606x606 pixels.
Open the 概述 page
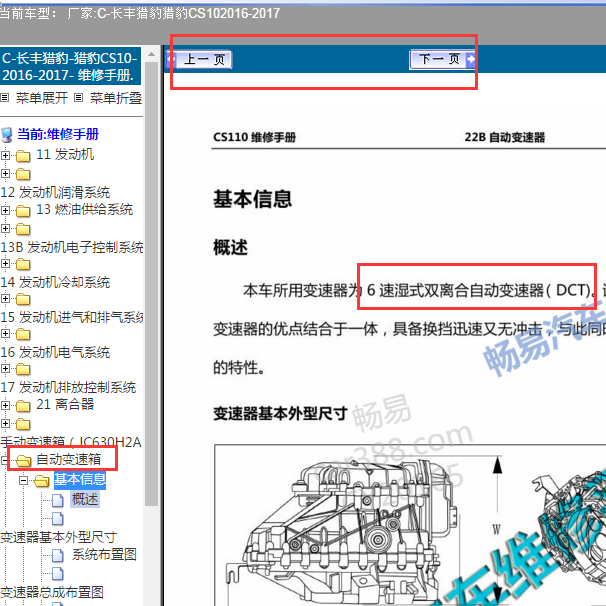pyautogui.click(x=85, y=499)
